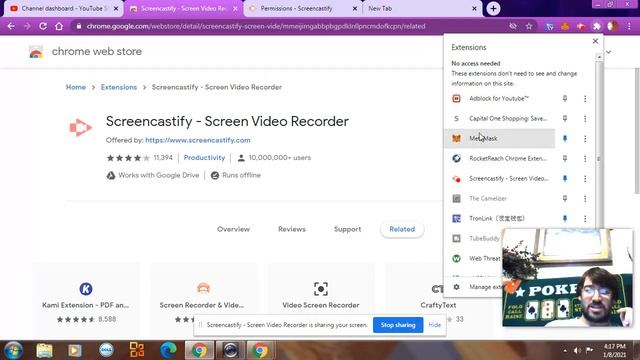Viewport: 640px width, 360px height.
Task: Switch to the Reviews tab
Action: click(x=292, y=229)
